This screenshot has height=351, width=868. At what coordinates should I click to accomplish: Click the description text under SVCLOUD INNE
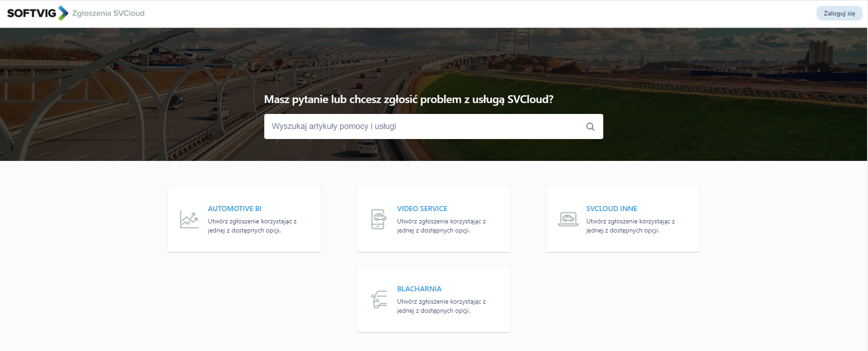pyautogui.click(x=630, y=226)
